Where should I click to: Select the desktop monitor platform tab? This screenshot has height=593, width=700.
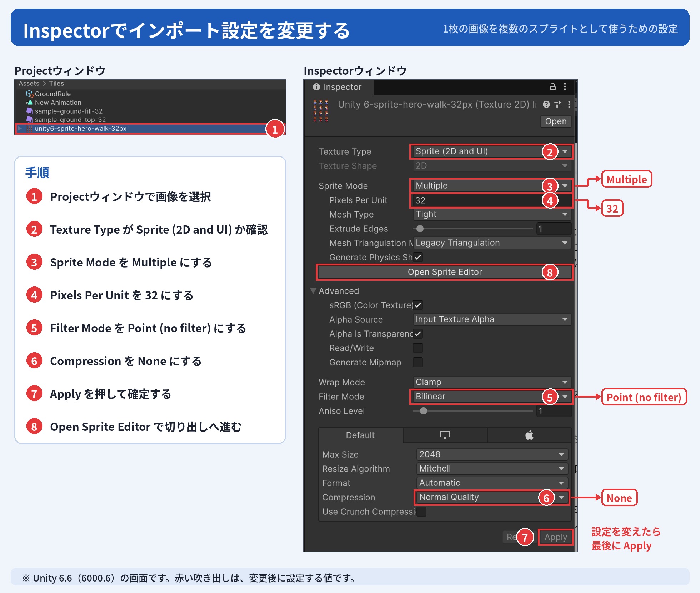445,435
